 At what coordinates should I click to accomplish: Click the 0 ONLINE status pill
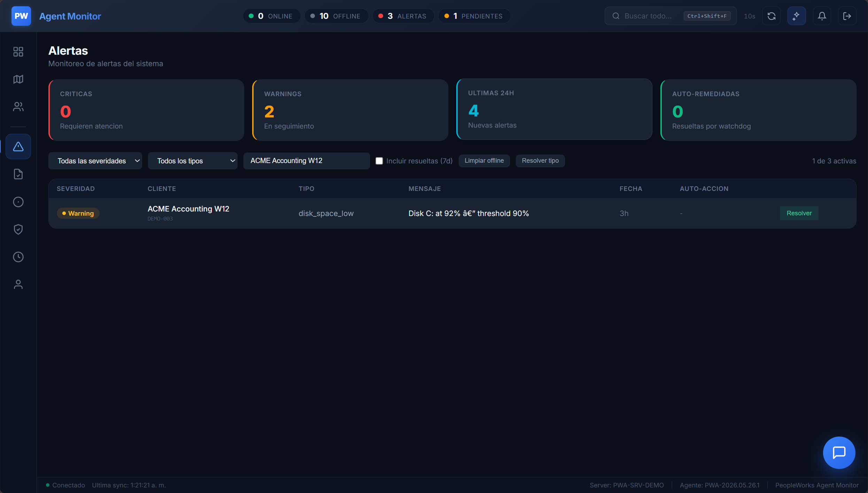[x=271, y=16]
